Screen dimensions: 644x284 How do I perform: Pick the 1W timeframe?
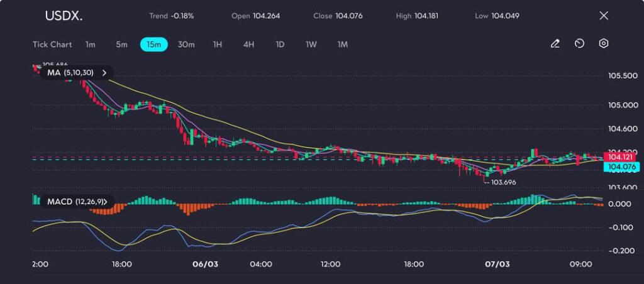(311, 45)
